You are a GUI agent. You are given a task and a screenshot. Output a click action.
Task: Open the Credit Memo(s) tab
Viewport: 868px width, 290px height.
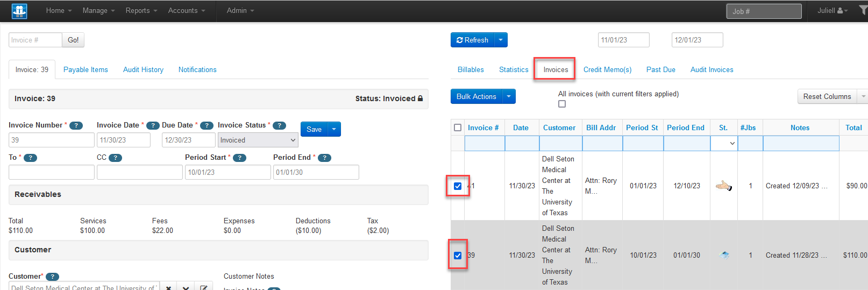point(607,69)
